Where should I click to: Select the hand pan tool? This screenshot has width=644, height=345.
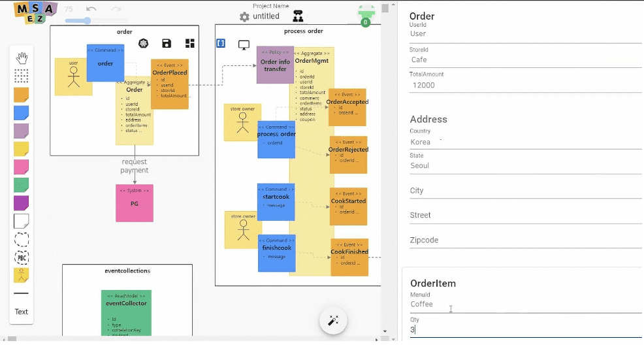click(22, 58)
